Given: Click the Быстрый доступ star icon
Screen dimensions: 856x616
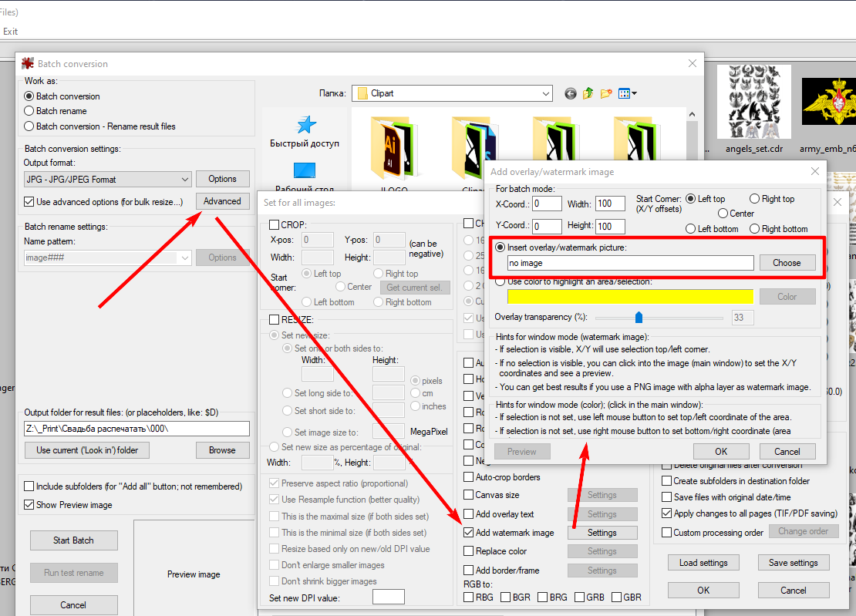Looking at the screenshot, I should coord(305,125).
